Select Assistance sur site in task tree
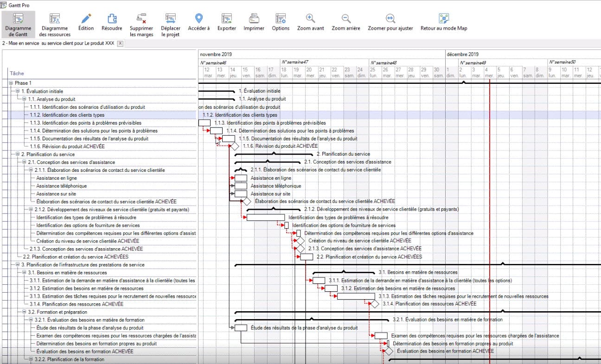The height and width of the screenshot is (364, 601). coord(56,194)
